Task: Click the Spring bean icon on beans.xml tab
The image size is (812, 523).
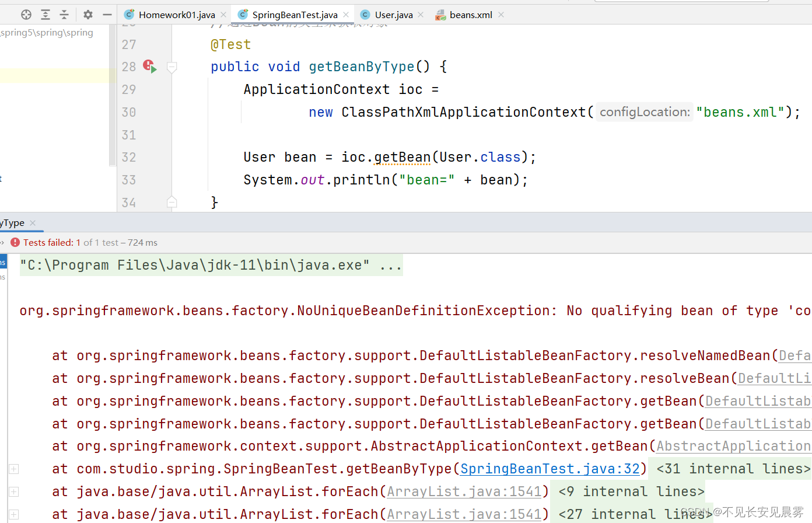Action: (x=440, y=15)
